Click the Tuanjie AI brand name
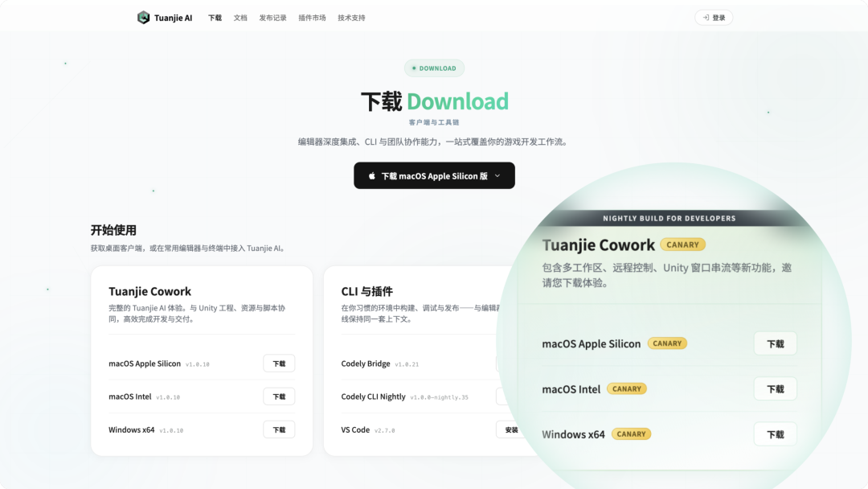Screen dimensions: 868x489 173,18
